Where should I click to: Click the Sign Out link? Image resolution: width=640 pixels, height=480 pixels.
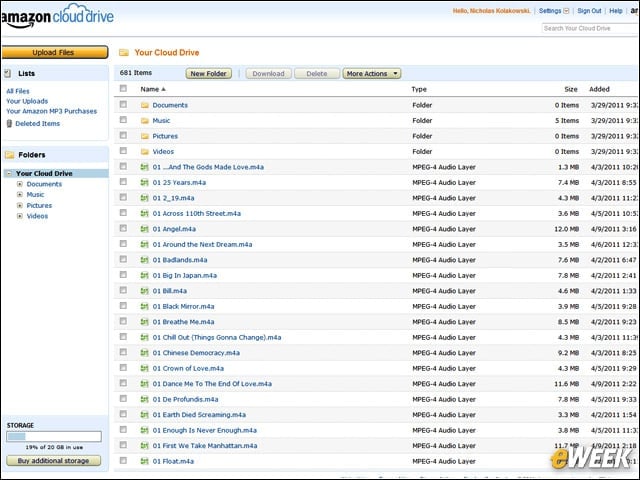click(589, 11)
